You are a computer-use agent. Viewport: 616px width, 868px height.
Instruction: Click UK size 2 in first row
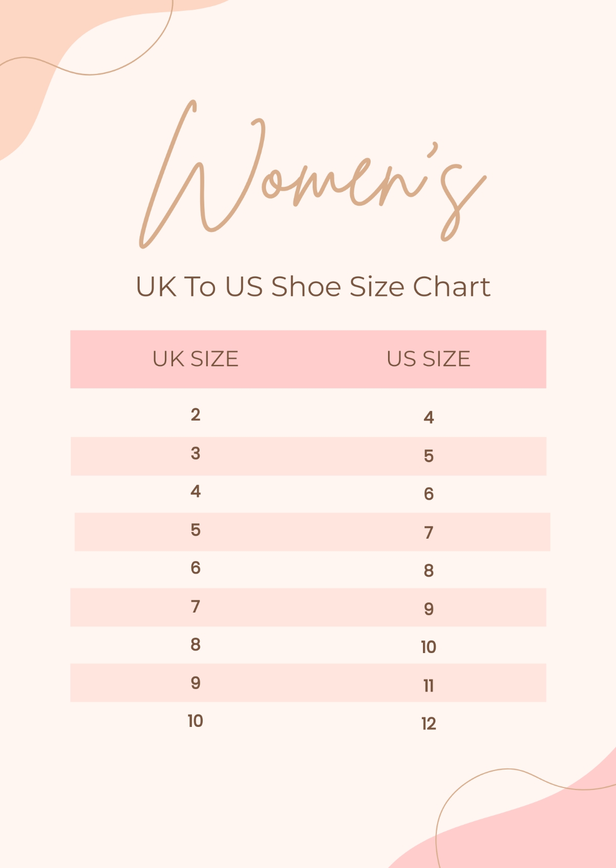[x=196, y=415]
